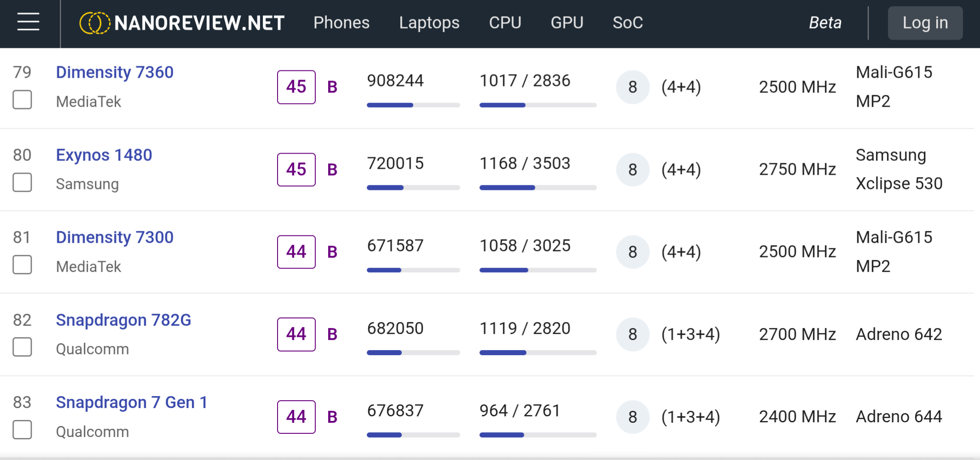Click the Log in button

coord(925,23)
